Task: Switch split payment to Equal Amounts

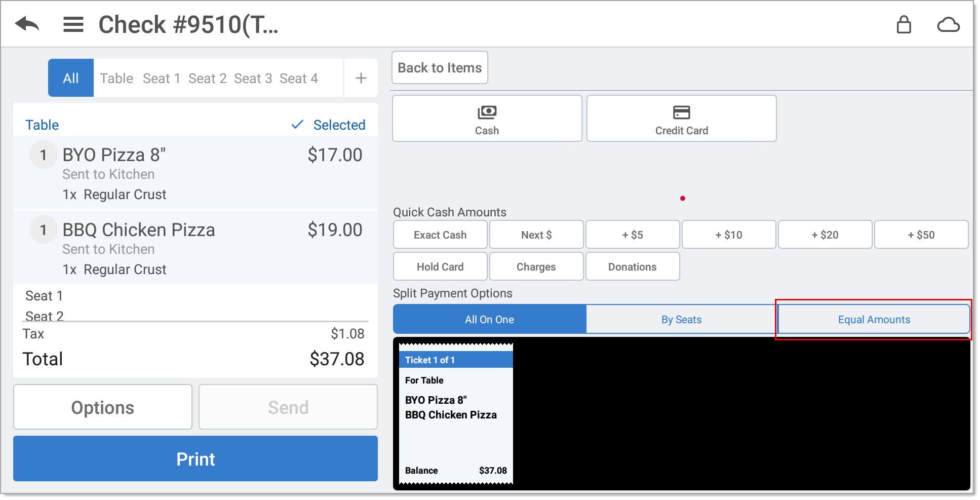Action: pyautogui.click(x=873, y=319)
